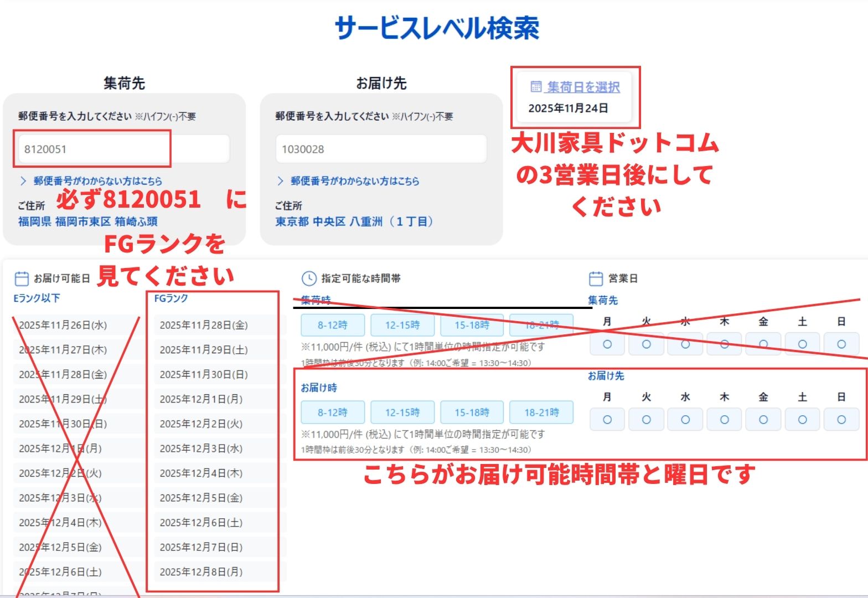This screenshot has height=598, width=868.
Task: Open 郵便番号がわからない方はこちら link under お届け先
Action: pyautogui.click(x=354, y=181)
